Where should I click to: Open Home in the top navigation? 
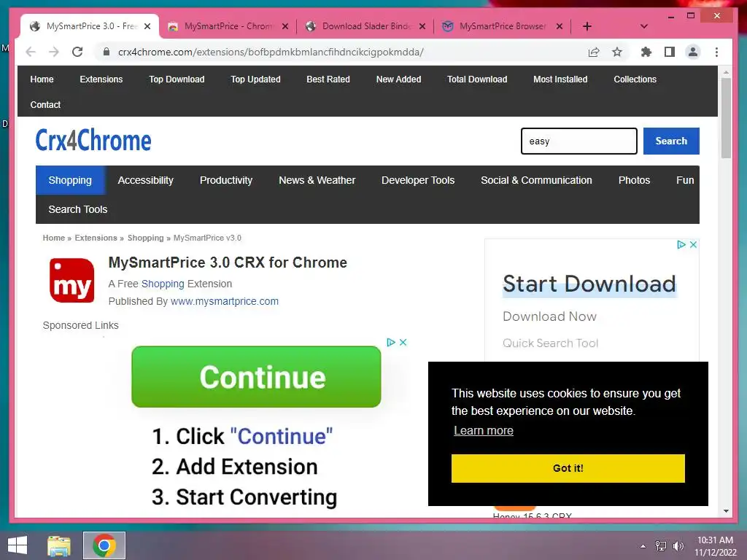[42, 79]
